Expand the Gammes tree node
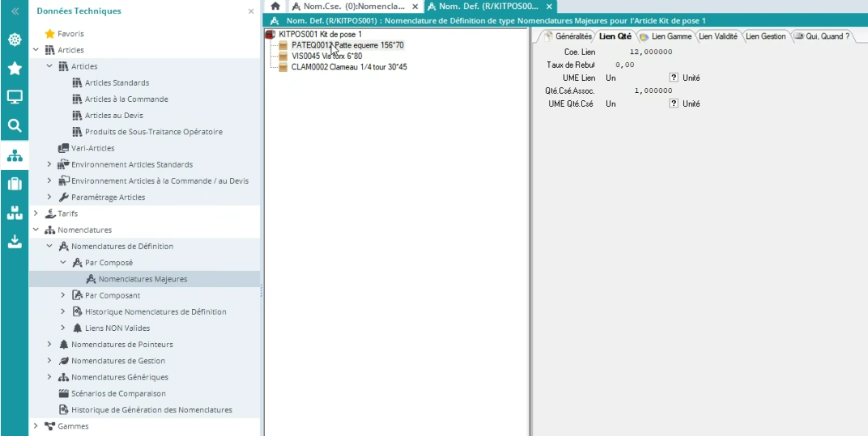868x436 pixels. pyautogui.click(x=36, y=426)
